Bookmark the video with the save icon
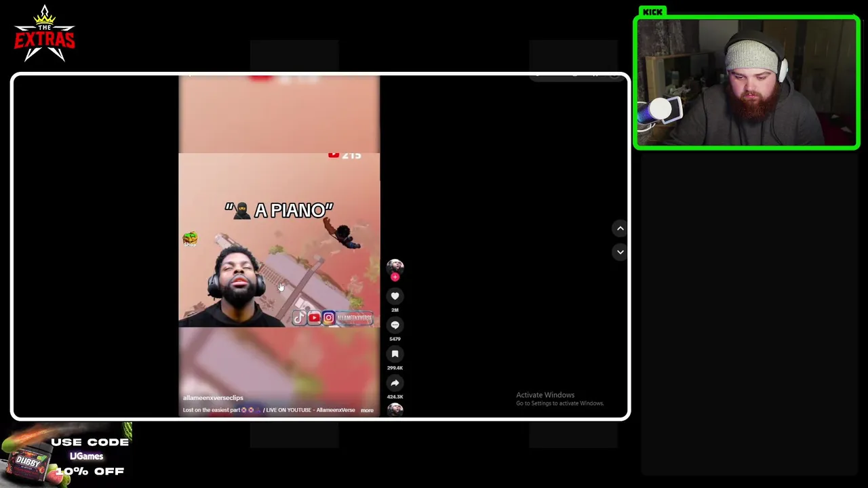The image size is (868, 488). coord(395,354)
